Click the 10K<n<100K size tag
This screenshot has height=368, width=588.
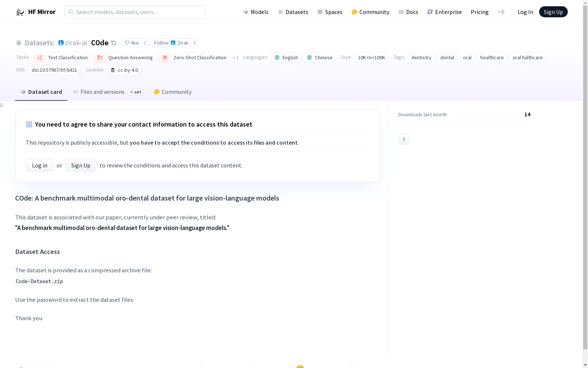pyautogui.click(x=371, y=58)
